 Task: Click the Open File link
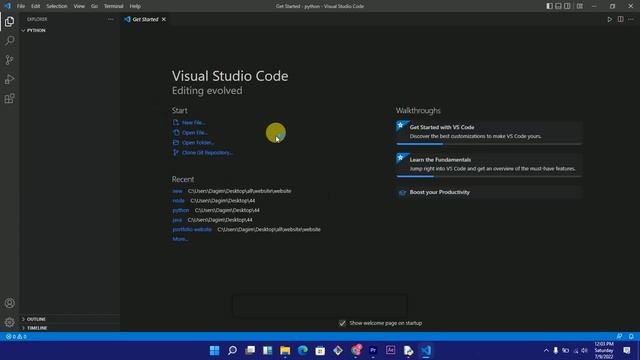(x=190, y=133)
